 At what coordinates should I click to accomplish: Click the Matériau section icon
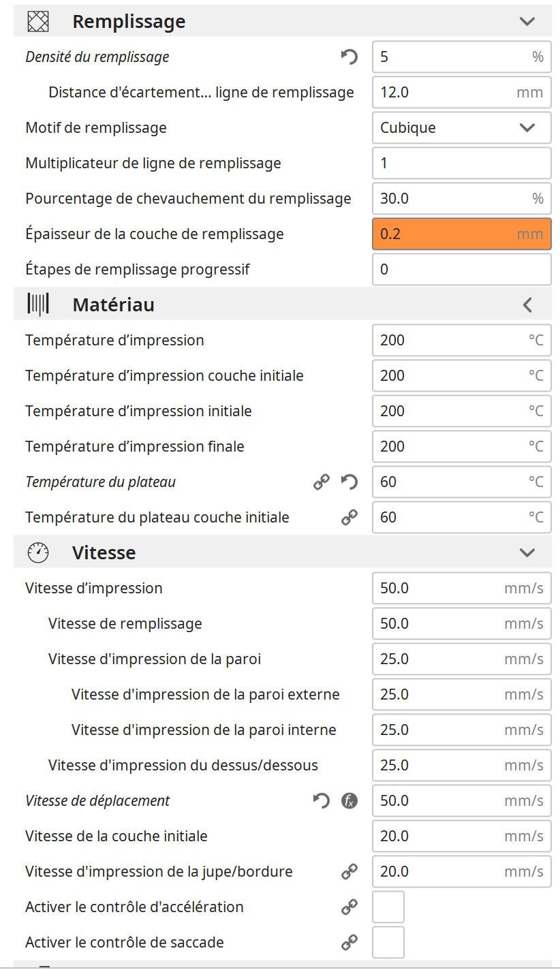(x=38, y=304)
